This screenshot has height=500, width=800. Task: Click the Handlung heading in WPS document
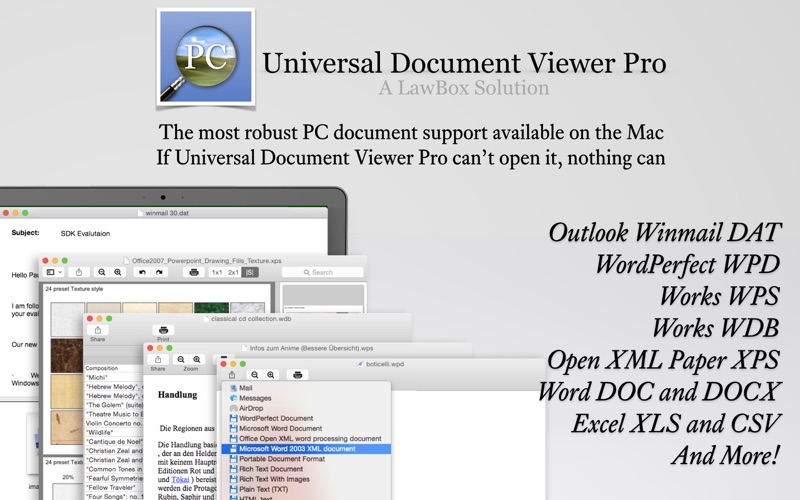click(x=177, y=395)
